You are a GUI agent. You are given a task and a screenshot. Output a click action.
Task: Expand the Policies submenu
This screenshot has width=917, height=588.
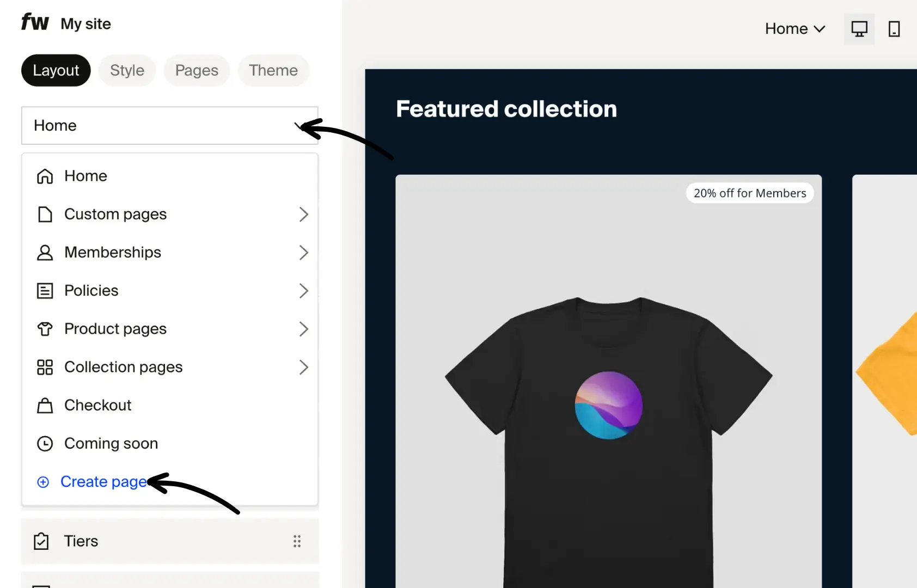tap(304, 291)
